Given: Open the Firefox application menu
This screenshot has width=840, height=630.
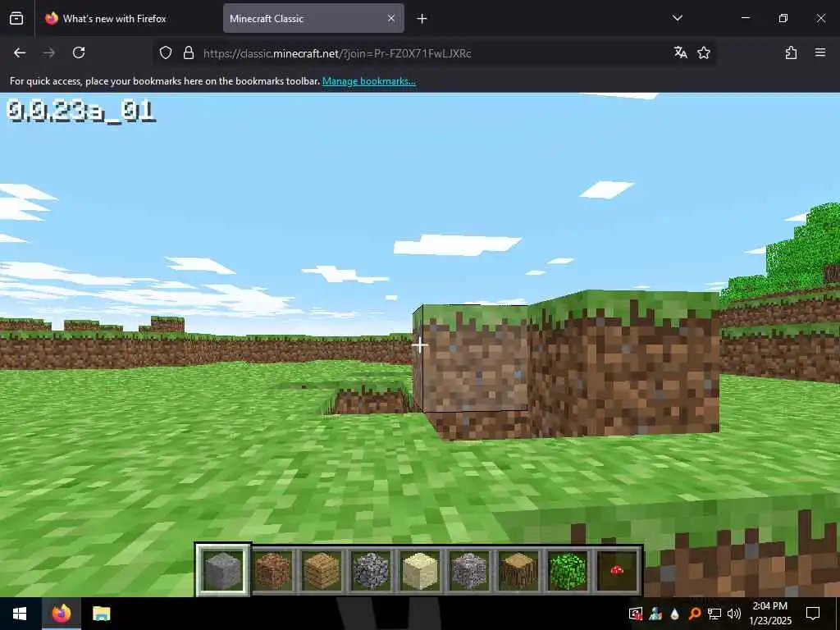Looking at the screenshot, I should 819,52.
